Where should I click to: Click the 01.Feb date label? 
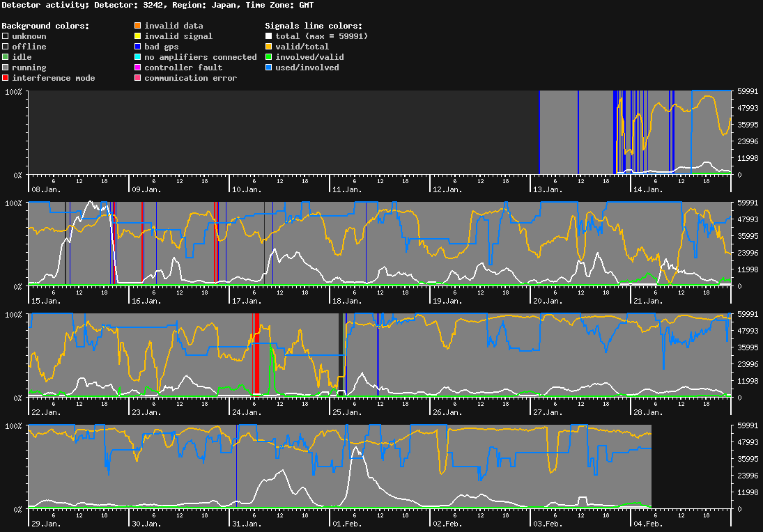pyautogui.click(x=348, y=524)
